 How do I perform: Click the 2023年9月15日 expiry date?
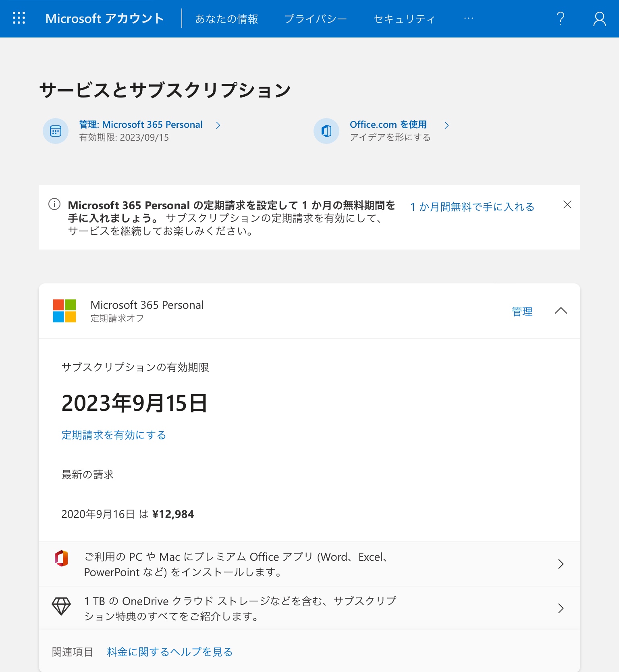point(134,403)
